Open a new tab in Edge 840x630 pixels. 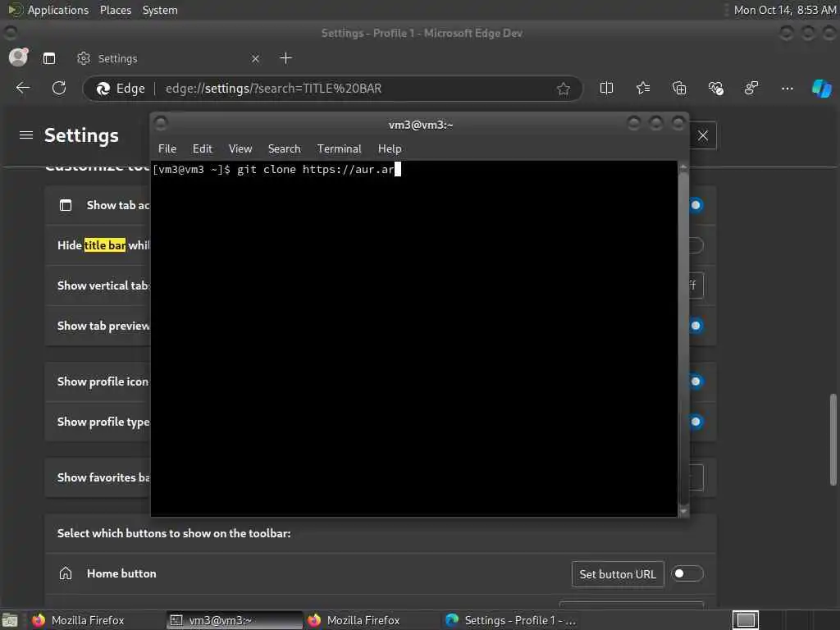(x=286, y=58)
